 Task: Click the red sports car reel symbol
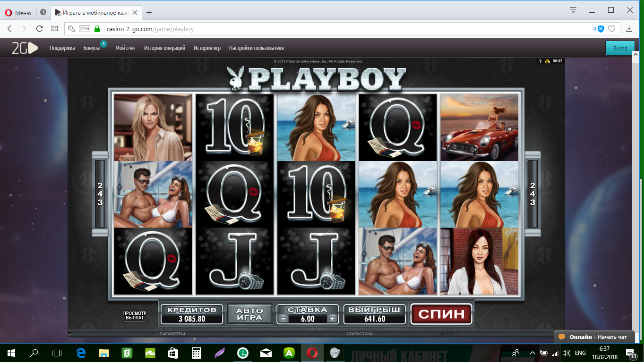[x=479, y=127]
